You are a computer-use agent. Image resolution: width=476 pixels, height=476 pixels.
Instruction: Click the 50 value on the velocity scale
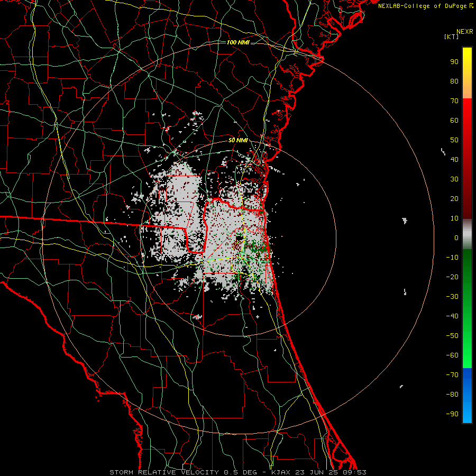pos(454,140)
